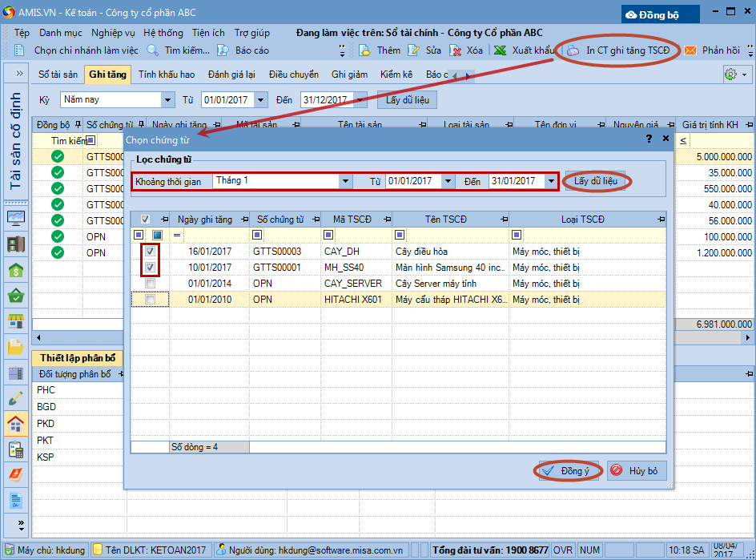Viewport: 756px width, 560px height.
Task: Click the Thêm (Add) toolbar icon
Action: tap(364, 50)
